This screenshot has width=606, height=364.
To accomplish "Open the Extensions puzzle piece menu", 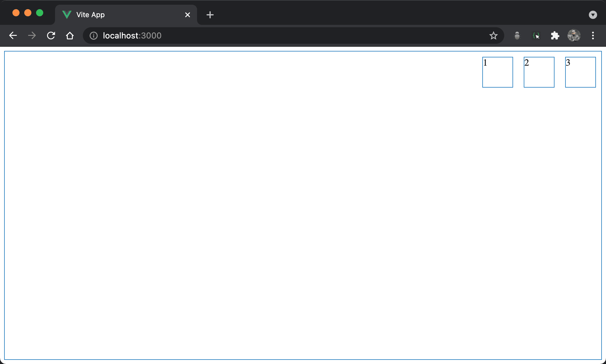I will tap(555, 36).
